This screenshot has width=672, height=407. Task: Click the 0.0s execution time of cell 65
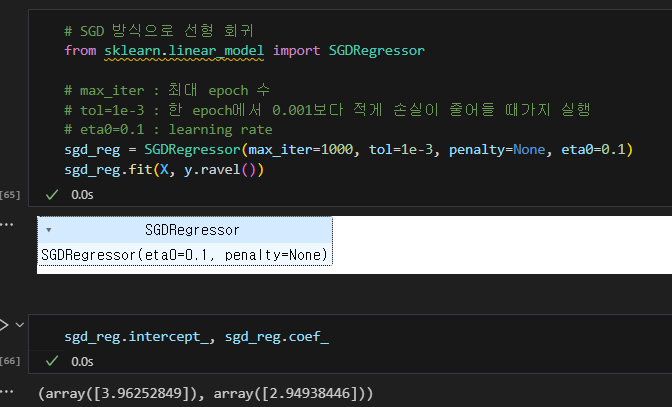tap(82, 195)
